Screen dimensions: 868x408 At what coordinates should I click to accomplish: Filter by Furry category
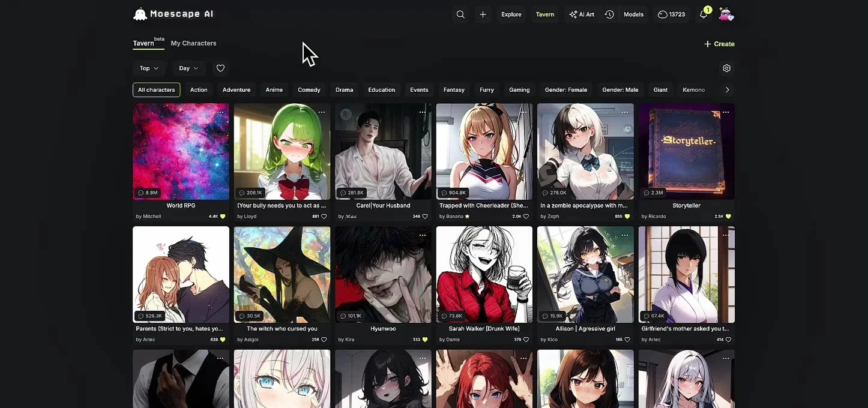[x=487, y=90]
